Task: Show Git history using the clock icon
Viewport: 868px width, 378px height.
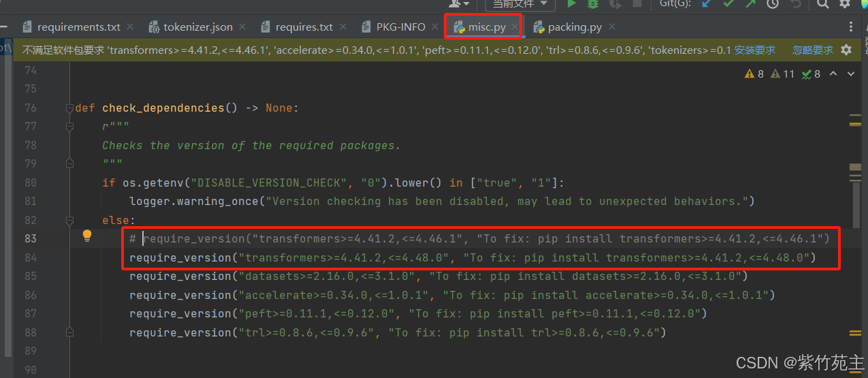Action: click(773, 3)
